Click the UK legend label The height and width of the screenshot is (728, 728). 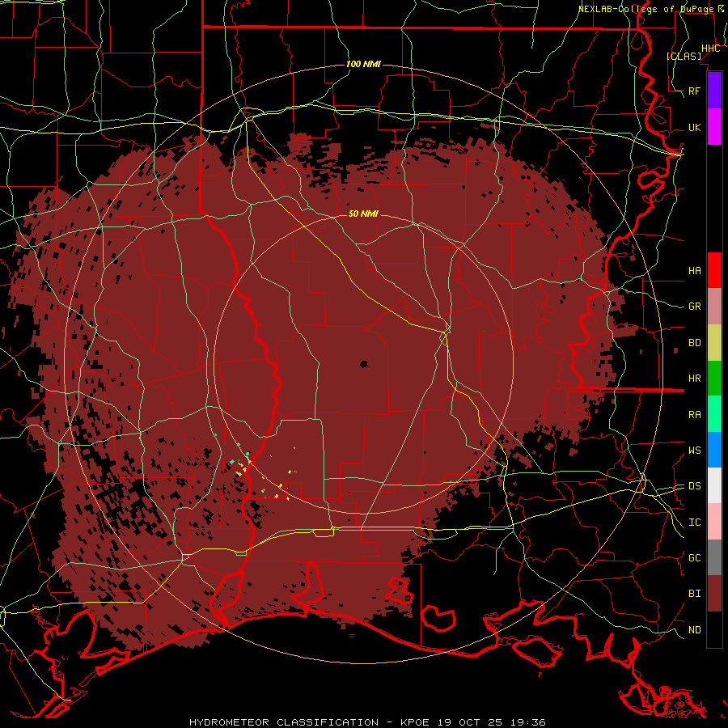(x=694, y=127)
